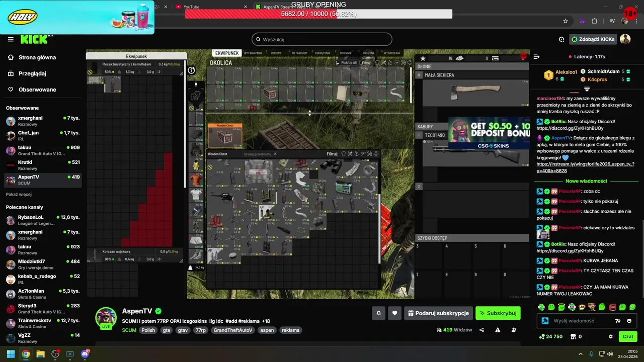Expand the list with Pokaż więcej

point(19,194)
